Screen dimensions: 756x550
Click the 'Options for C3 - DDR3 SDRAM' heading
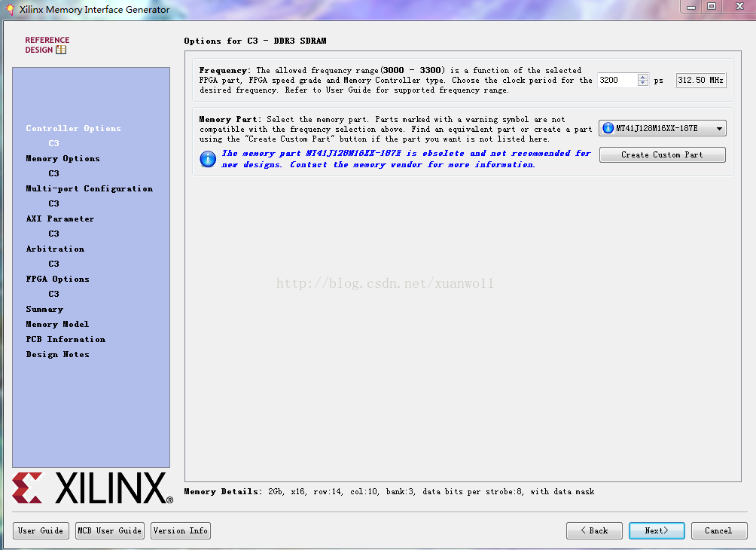tap(255, 41)
